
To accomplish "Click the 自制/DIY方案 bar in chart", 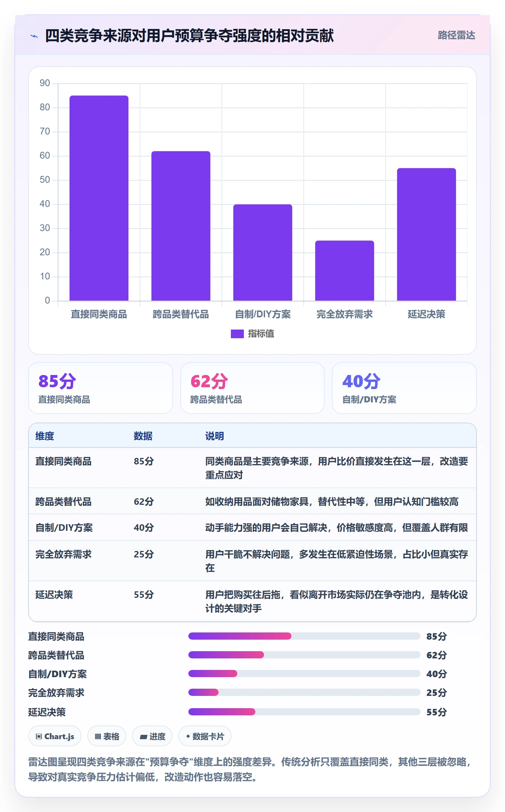I will [x=263, y=252].
